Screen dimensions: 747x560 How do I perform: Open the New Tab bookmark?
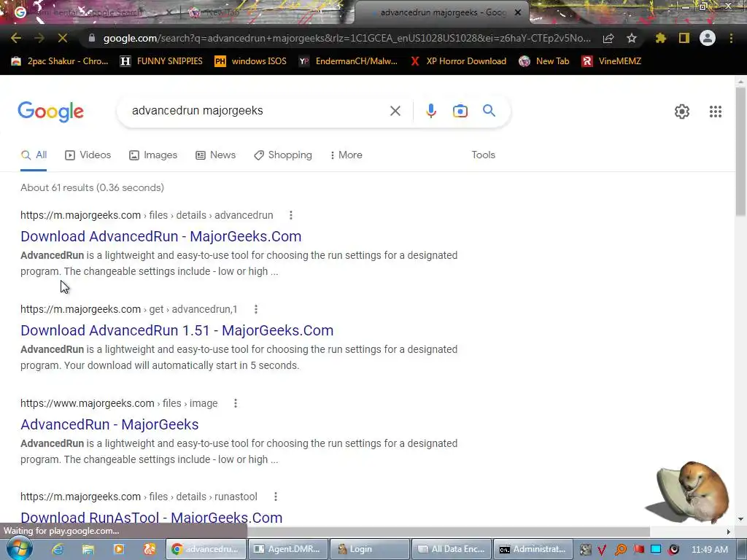pyautogui.click(x=544, y=61)
